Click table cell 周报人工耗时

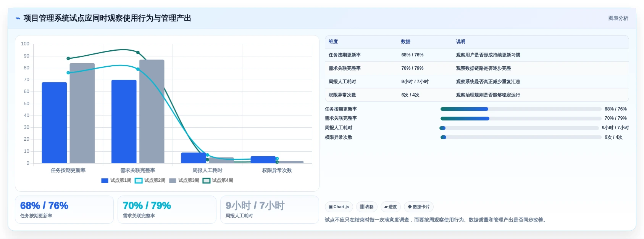[342, 82]
